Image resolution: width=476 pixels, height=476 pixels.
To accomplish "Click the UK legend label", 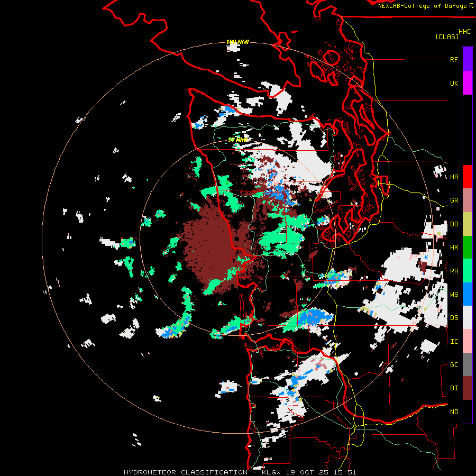I will (x=454, y=84).
